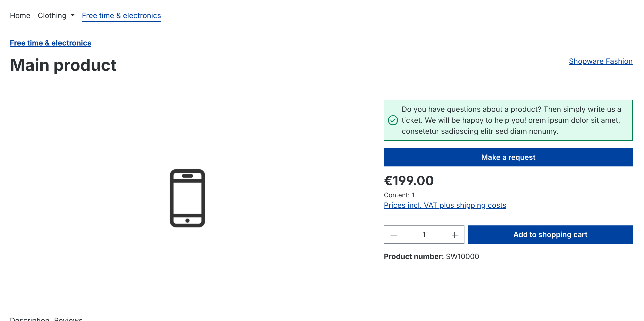Open the Free time & electronics nav tab
The width and height of the screenshot is (644, 321).
121,16
